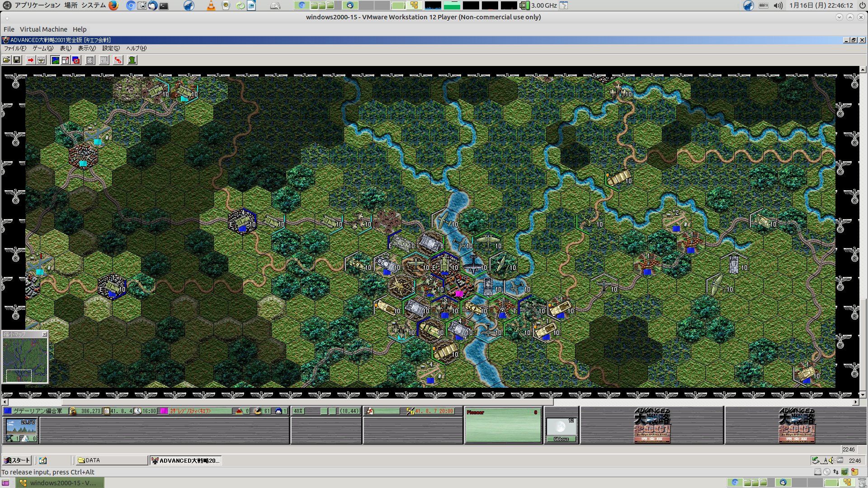Viewport: 868px width, 488px height.
Task: Select the ADVANCED大戦略20... taskbar button
Action: (x=185, y=460)
